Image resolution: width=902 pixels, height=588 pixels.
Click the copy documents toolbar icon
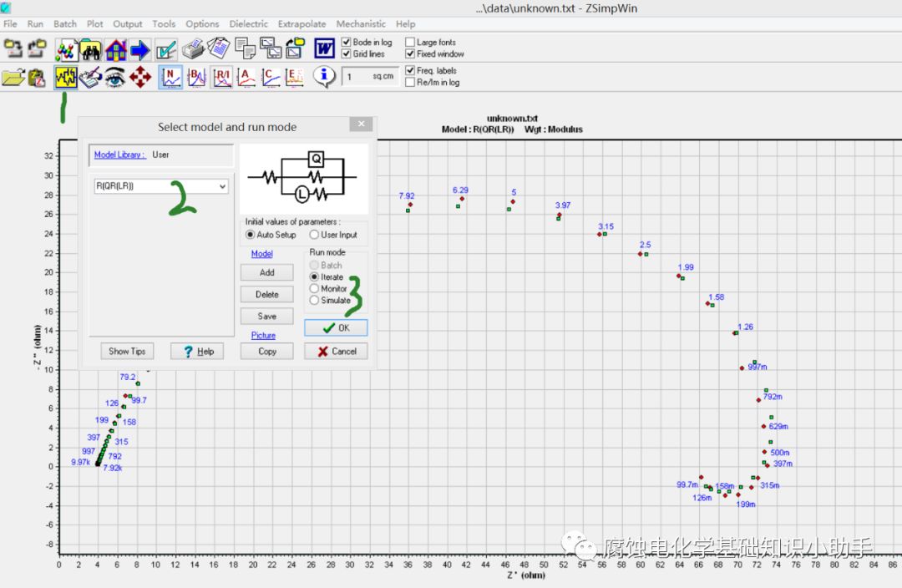(x=245, y=48)
